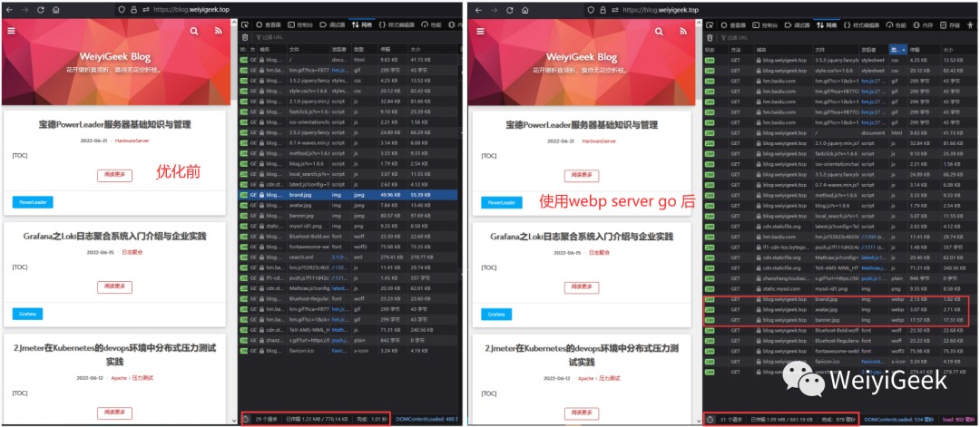This screenshot has height=427, width=980.
Task: Click 阅读更多 under the Grafana article on the right page
Action: tap(582, 287)
